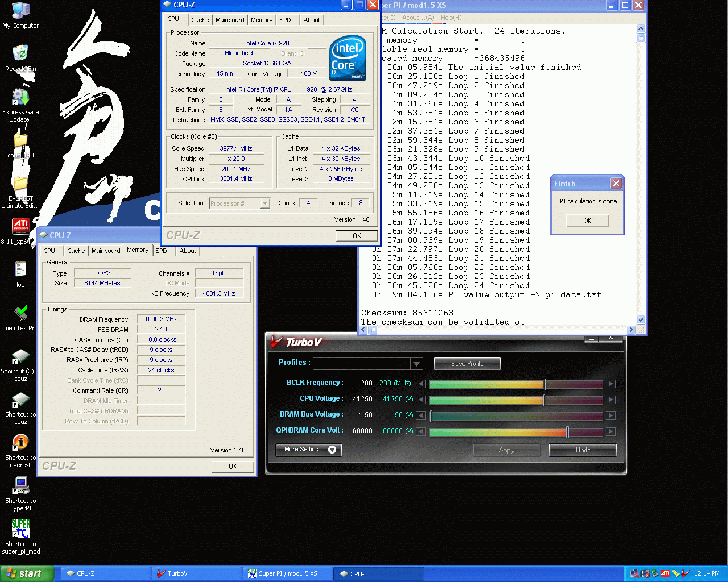Click the taskbar clock showing 12:14 PM
This screenshot has height=582, width=728.
(x=706, y=573)
